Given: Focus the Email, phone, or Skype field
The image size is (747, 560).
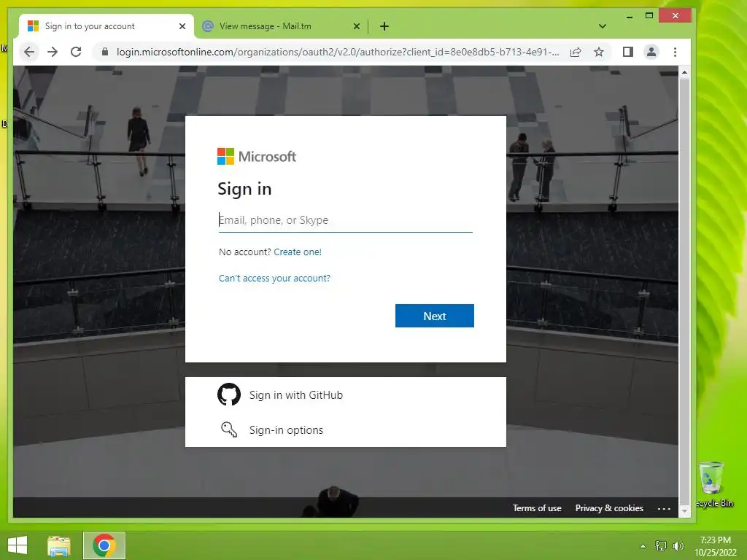Looking at the screenshot, I should [x=345, y=220].
